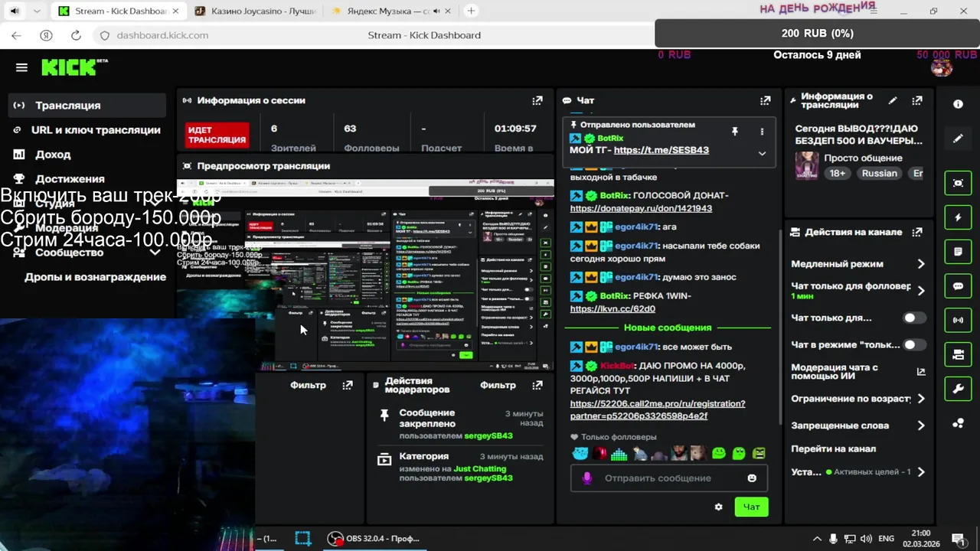Viewport: 980px width, 551px height.
Task: Expand the Активных целей row
Action: click(x=921, y=472)
